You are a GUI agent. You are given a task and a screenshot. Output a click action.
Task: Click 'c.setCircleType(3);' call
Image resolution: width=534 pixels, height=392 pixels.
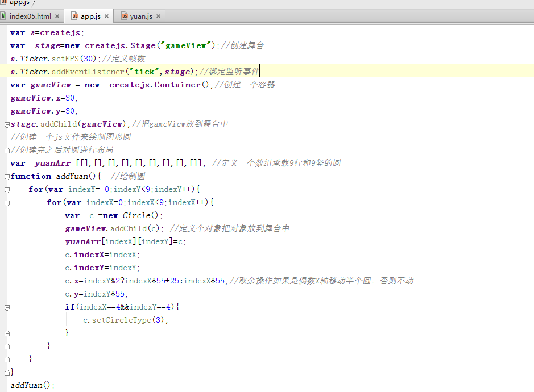(126, 320)
